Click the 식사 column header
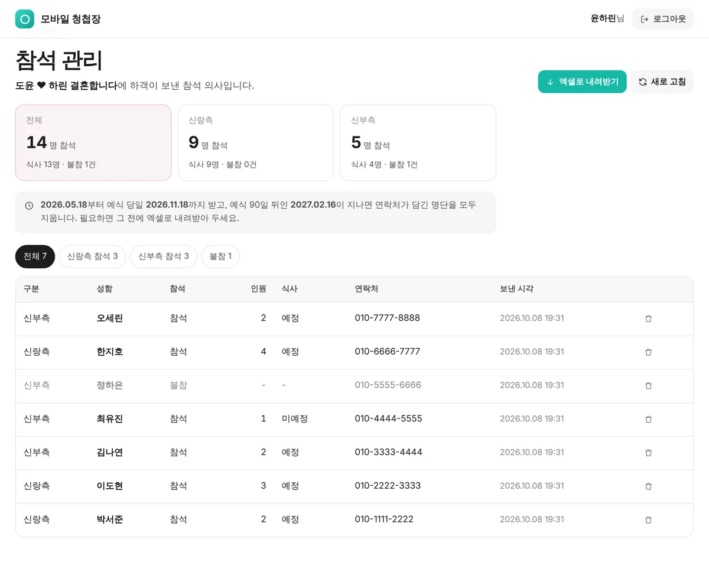709x588 pixels. (290, 289)
